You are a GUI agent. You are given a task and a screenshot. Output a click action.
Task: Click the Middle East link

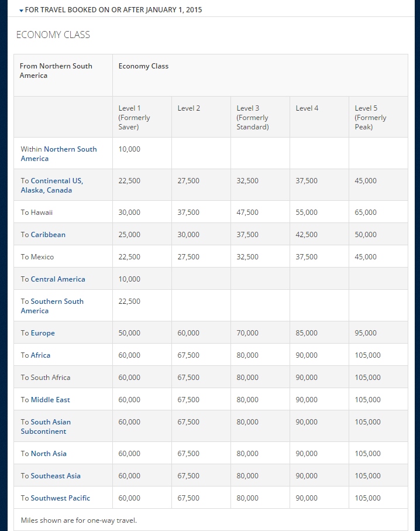[x=49, y=399]
